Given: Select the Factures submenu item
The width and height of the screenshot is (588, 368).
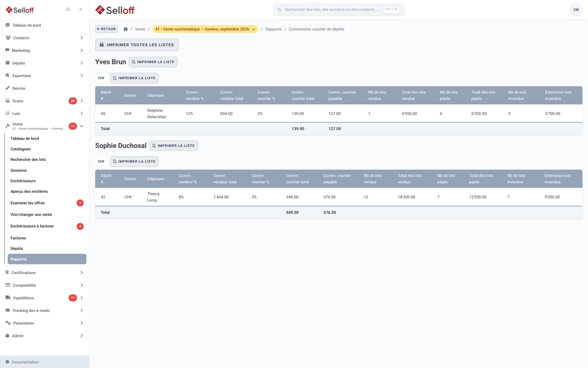Looking at the screenshot, I should point(47,238).
